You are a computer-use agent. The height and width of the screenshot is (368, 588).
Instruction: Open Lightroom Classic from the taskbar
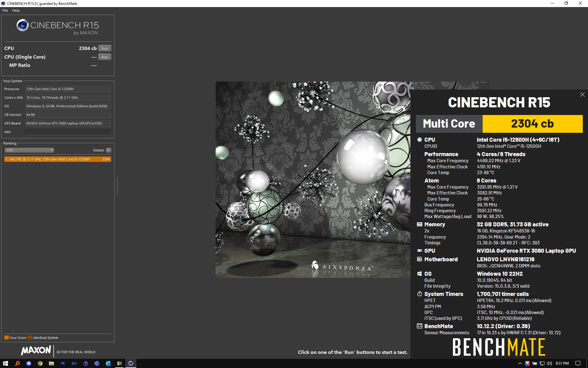tap(74, 363)
